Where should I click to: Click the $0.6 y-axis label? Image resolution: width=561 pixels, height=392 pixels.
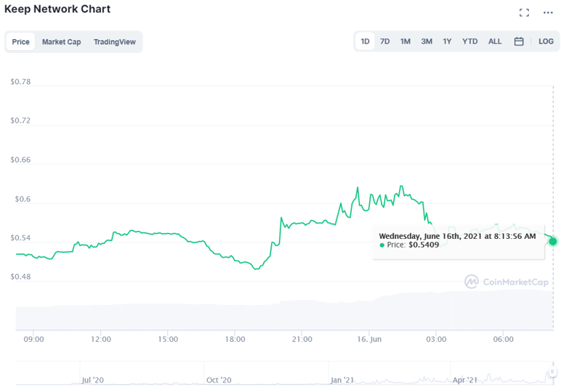click(23, 199)
